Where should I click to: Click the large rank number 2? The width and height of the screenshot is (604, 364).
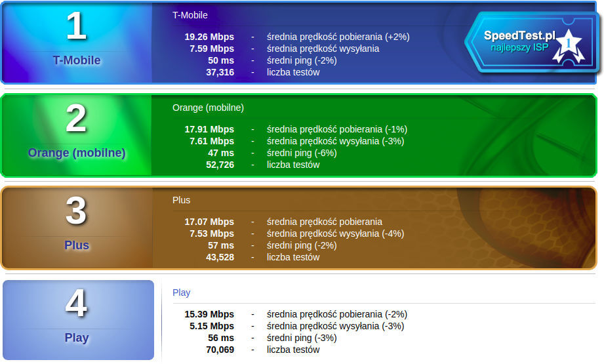click(76, 119)
